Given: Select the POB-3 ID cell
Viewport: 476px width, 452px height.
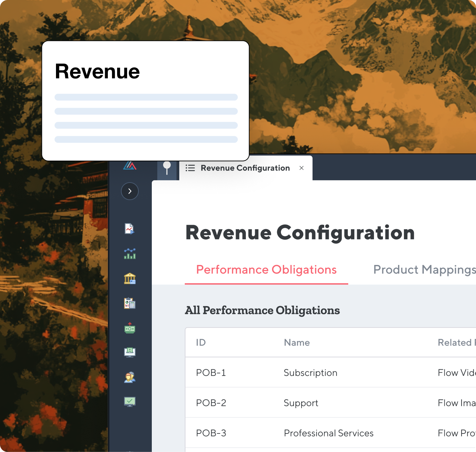Looking at the screenshot, I should pos(211,433).
